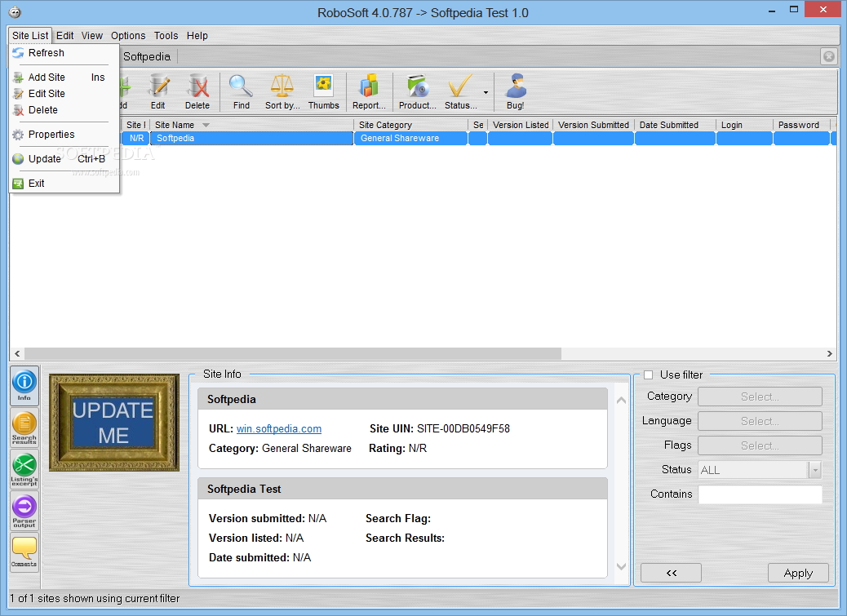
Task: Select the Parser output sidebar icon
Action: (x=24, y=511)
